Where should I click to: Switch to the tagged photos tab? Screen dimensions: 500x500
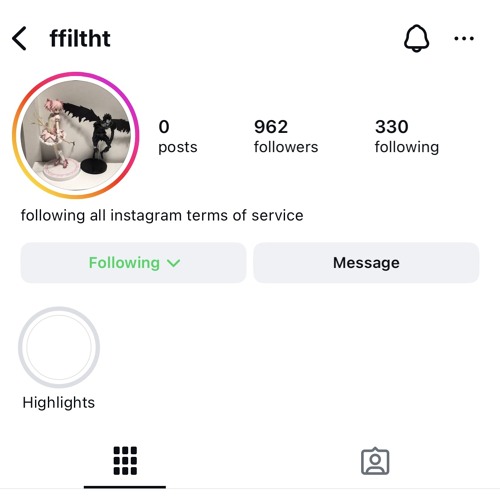point(375,461)
